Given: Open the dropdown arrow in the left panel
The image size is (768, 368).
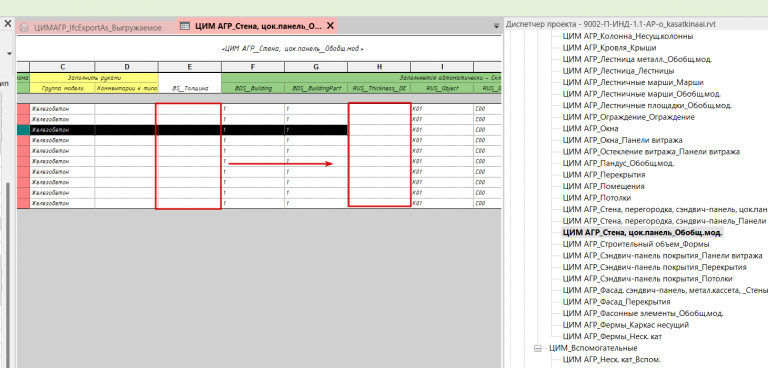Looking at the screenshot, I should [x=9, y=53].
